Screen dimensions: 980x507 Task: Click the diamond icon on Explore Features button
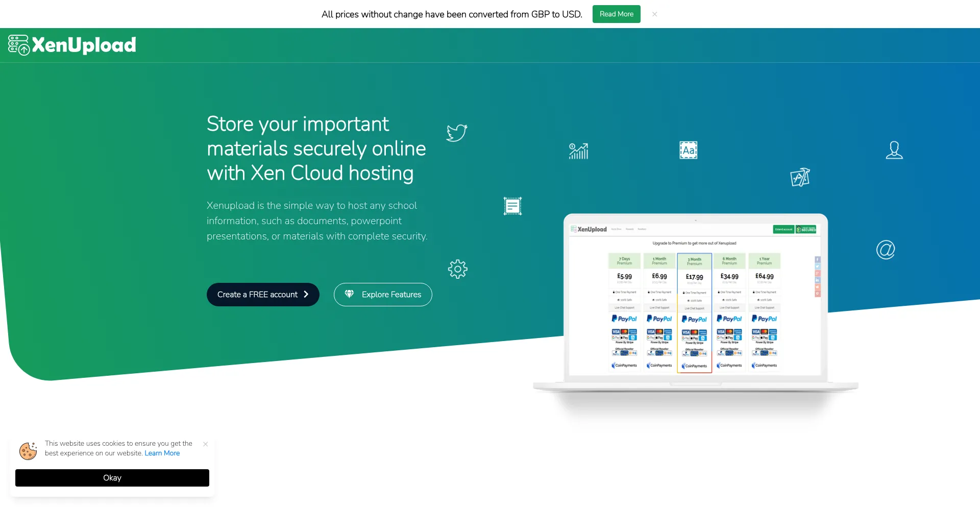pyautogui.click(x=349, y=294)
